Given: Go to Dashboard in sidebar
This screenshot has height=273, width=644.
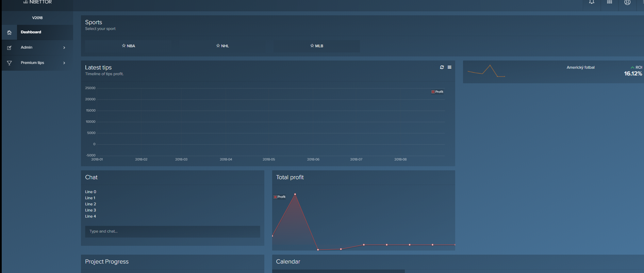Looking at the screenshot, I should pyautogui.click(x=31, y=32).
